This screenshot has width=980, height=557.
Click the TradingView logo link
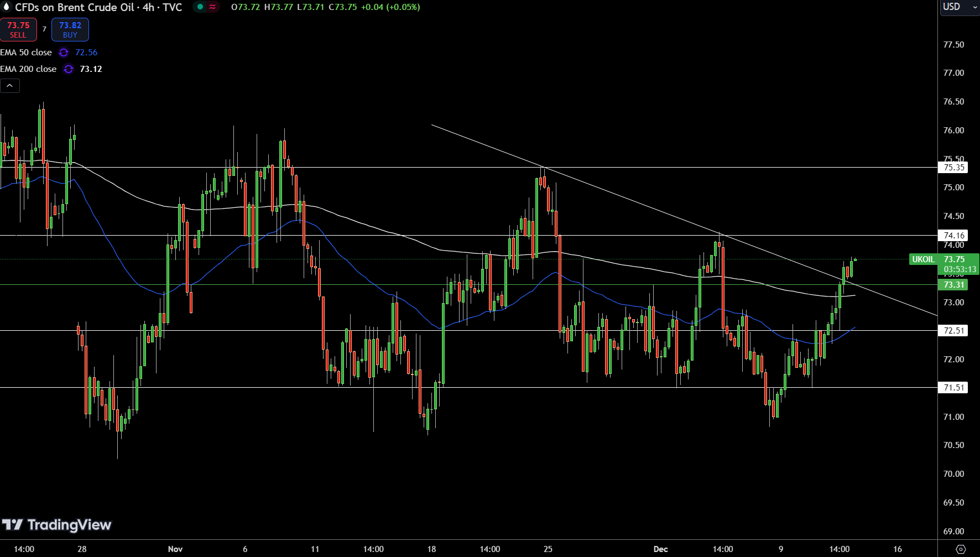point(57,525)
